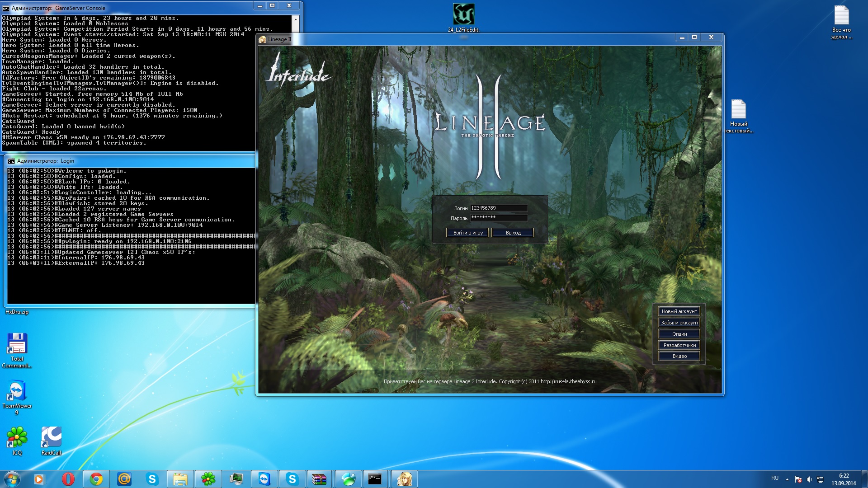
Task: Click the 'Auto Restart: scheduled at 5 hour' line
Action: [112, 116]
